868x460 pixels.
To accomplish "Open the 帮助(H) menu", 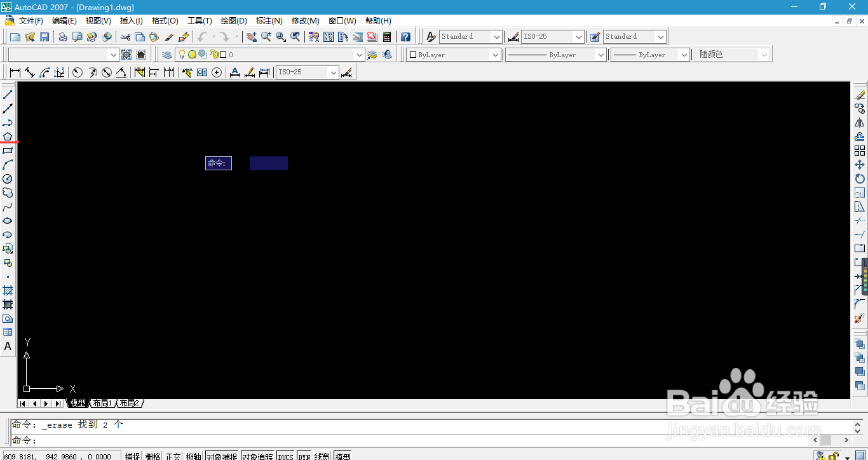I will coord(378,21).
